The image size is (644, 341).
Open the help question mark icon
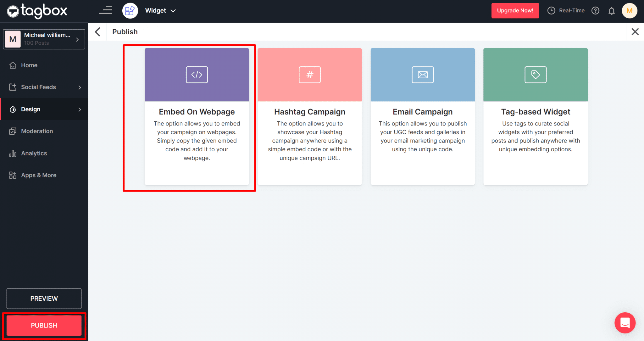click(x=595, y=10)
